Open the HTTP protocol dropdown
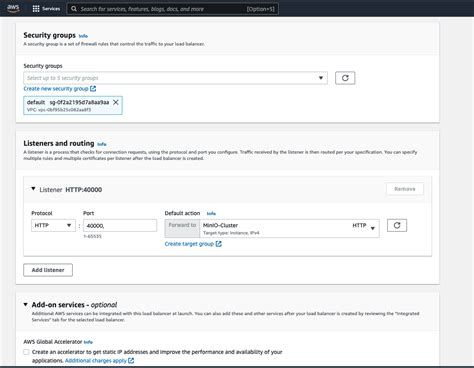 (x=53, y=225)
